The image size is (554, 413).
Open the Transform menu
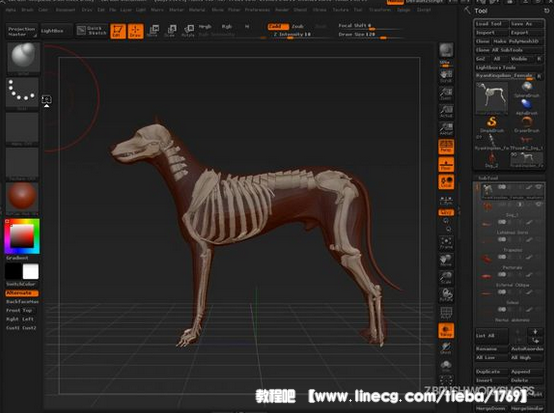click(380, 10)
